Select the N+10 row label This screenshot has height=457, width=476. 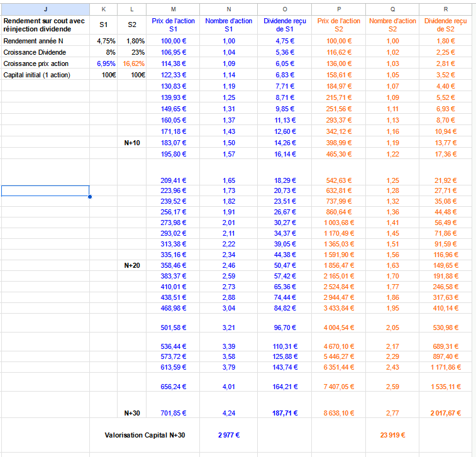pyautogui.click(x=132, y=143)
